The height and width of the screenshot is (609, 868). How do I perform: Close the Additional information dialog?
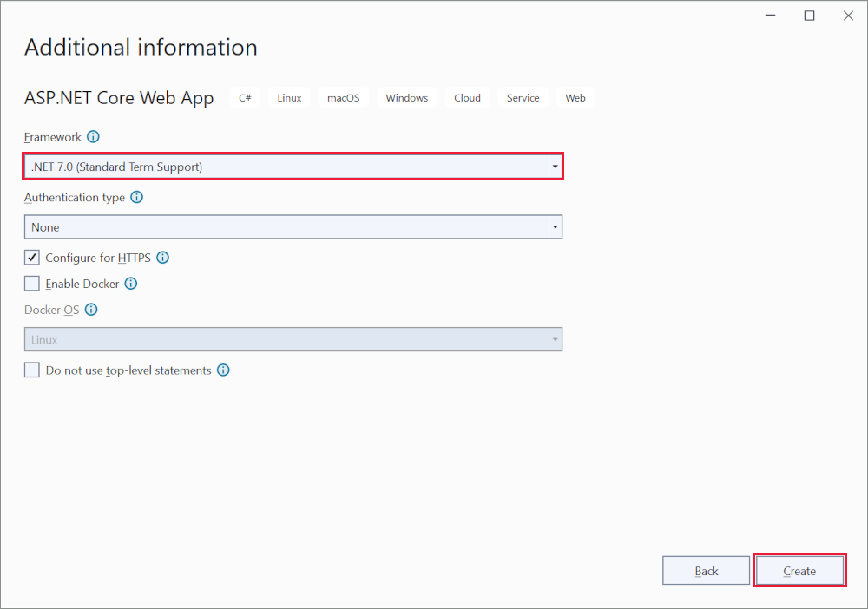click(x=846, y=16)
